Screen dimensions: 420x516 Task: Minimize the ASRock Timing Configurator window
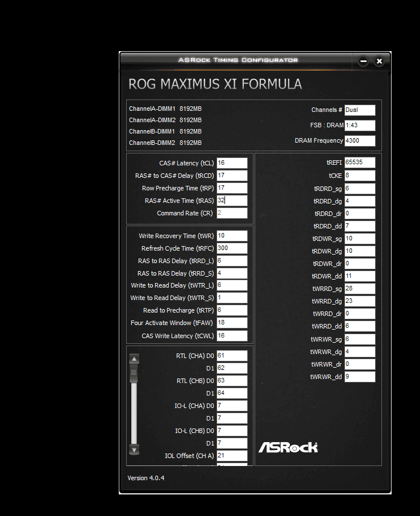click(363, 61)
